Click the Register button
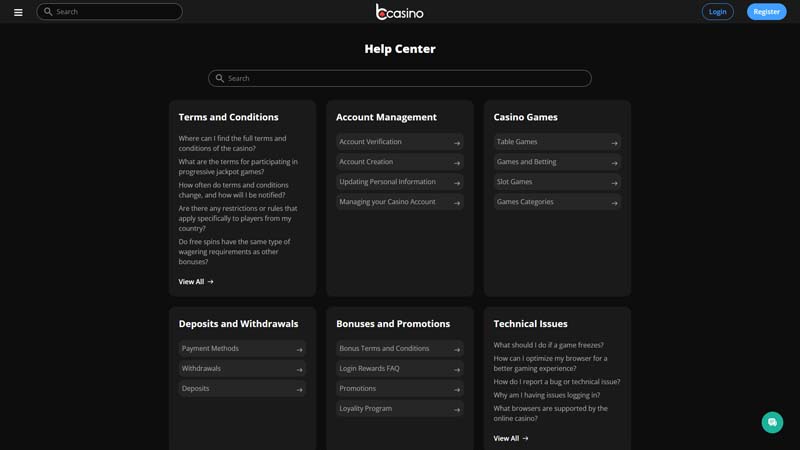 (766, 12)
